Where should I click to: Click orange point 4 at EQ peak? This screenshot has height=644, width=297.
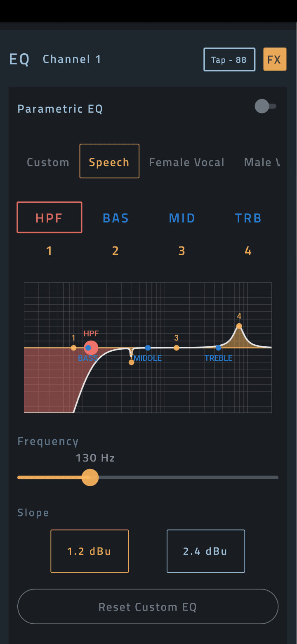click(x=239, y=326)
